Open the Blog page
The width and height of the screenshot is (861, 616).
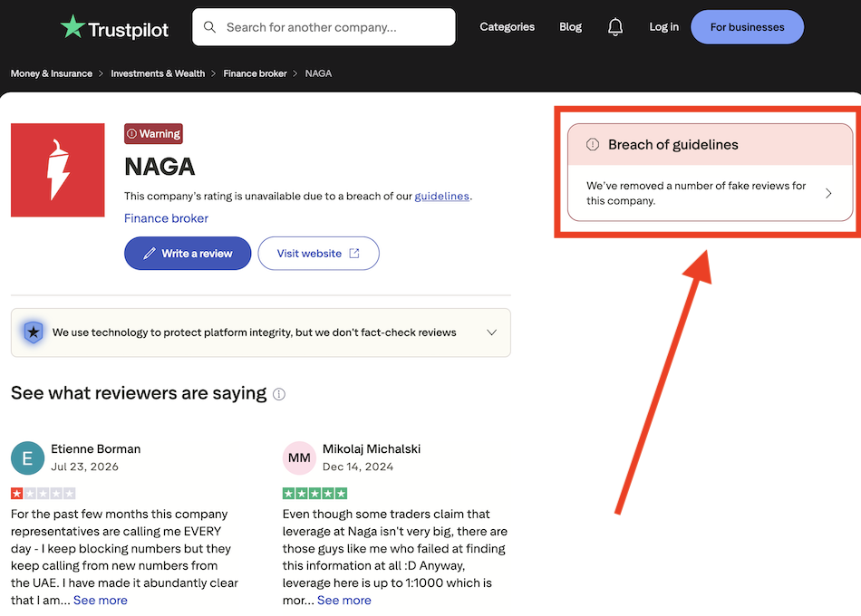[x=570, y=27]
